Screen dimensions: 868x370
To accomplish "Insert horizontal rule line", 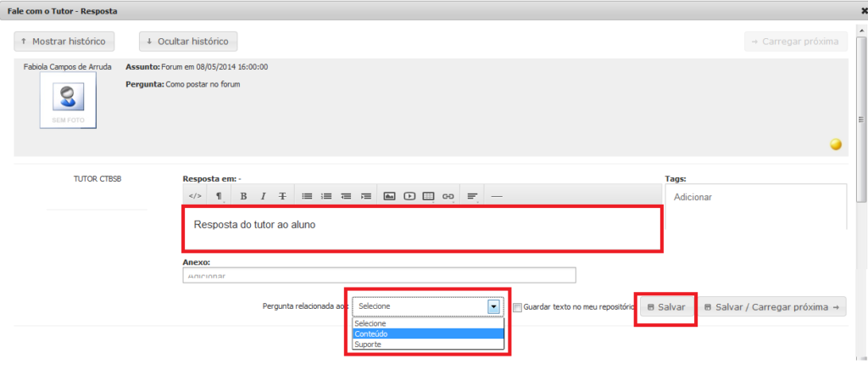I will [x=497, y=196].
